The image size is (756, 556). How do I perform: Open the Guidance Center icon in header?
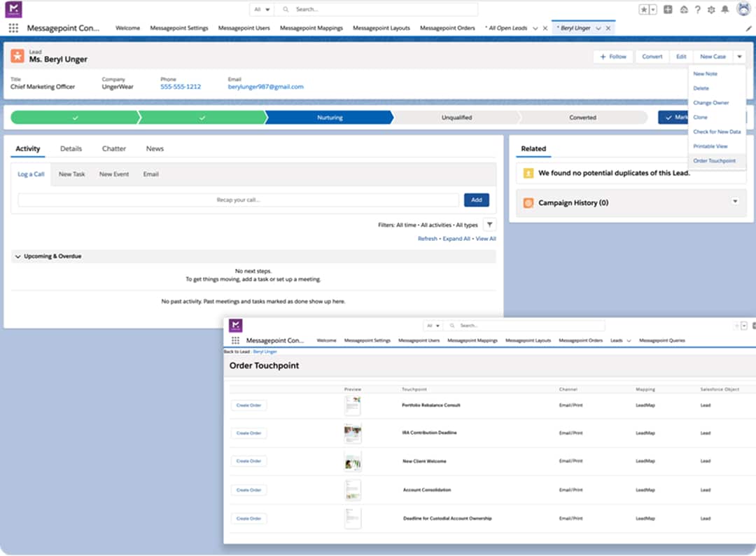(x=684, y=9)
